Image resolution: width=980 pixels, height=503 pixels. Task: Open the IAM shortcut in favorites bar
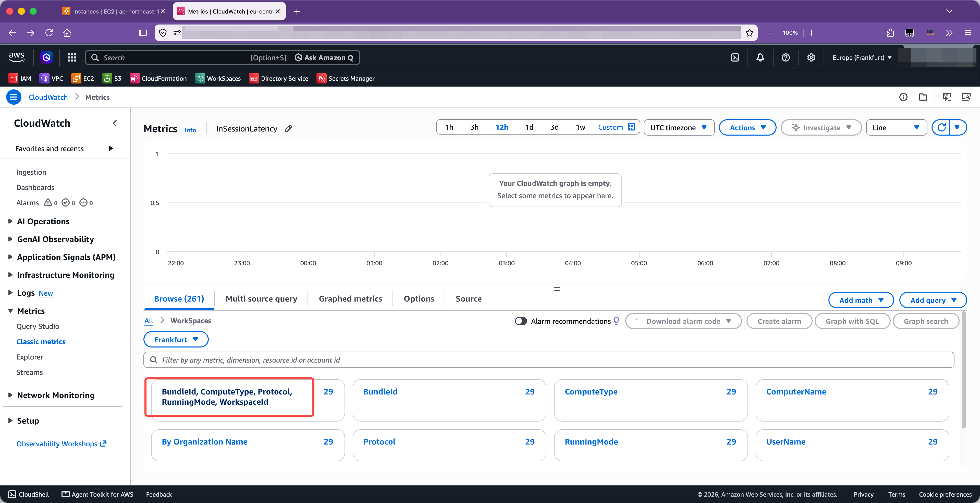[20, 78]
